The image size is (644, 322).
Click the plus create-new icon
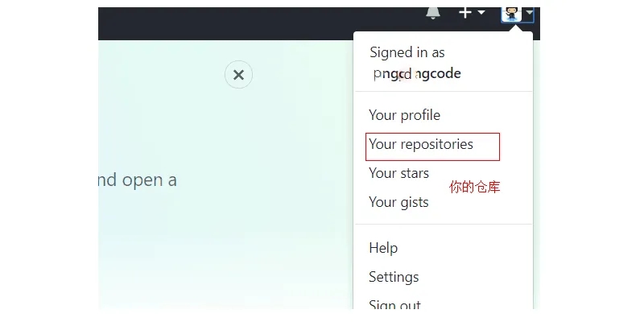[465, 13]
